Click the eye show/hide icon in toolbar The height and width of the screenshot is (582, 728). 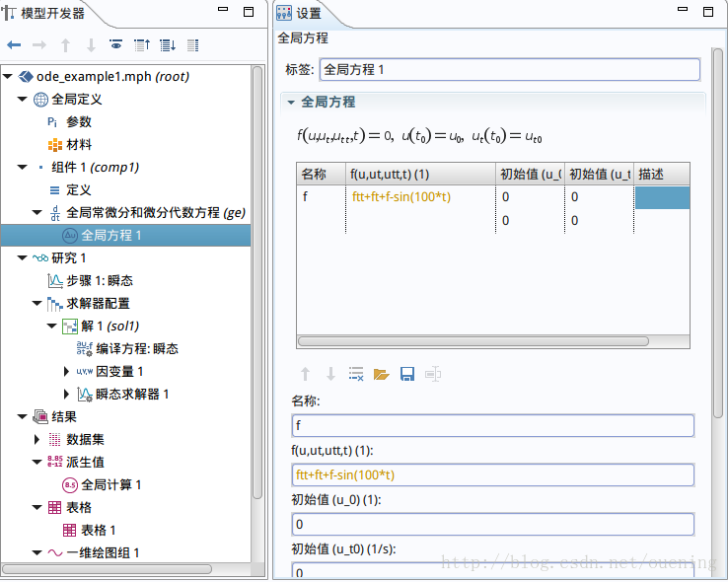(116, 44)
